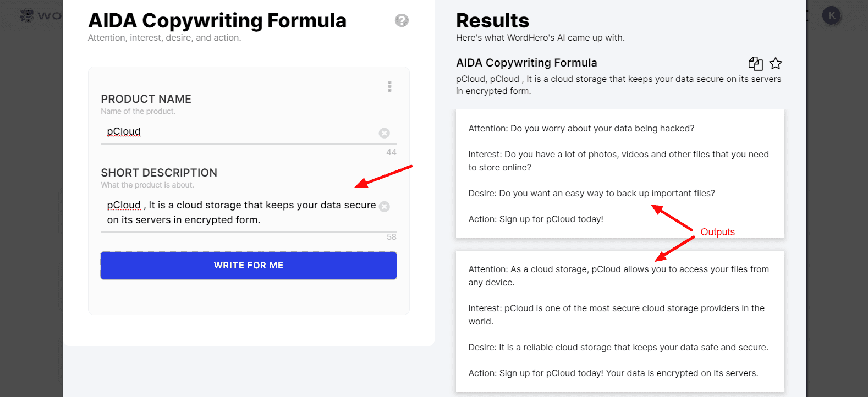Open the user avatar K menu

pos(831,15)
